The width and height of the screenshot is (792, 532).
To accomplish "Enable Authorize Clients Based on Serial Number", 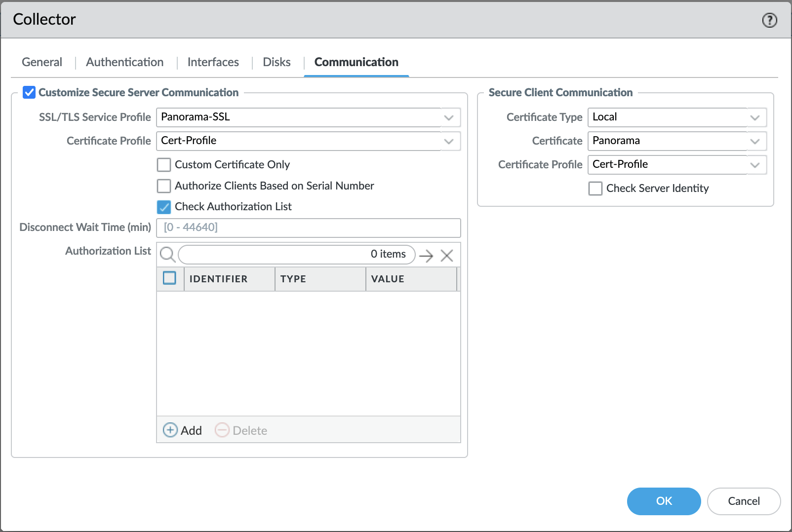I will coord(163,186).
